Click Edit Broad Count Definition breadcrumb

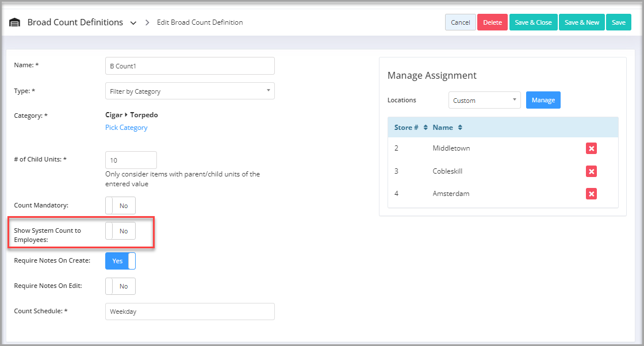point(200,22)
